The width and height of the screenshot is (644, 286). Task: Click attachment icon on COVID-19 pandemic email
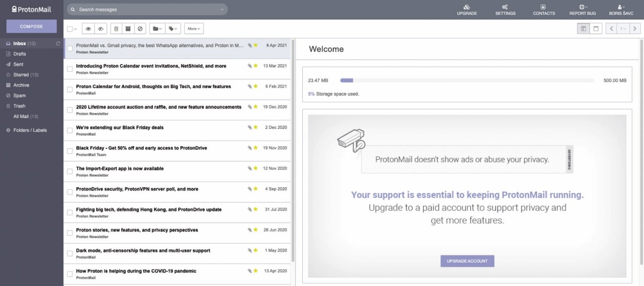250,271
